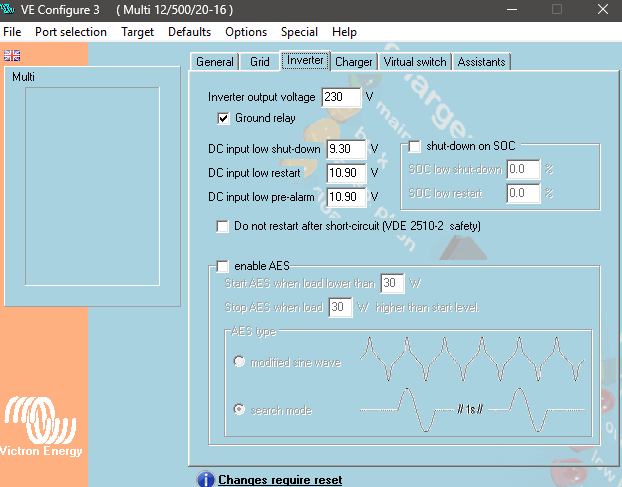This screenshot has height=487, width=622.
Task: Click the "AES type" group label
Action: click(x=253, y=331)
